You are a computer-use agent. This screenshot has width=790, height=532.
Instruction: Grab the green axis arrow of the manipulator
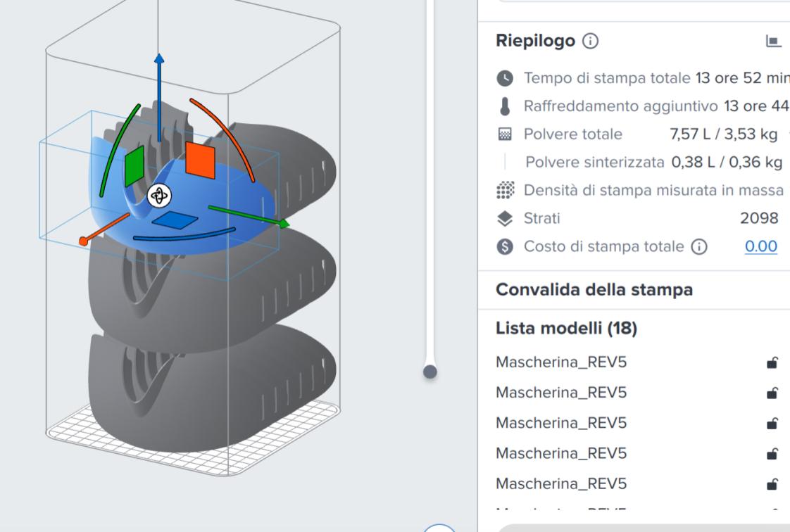coord(249,216)
